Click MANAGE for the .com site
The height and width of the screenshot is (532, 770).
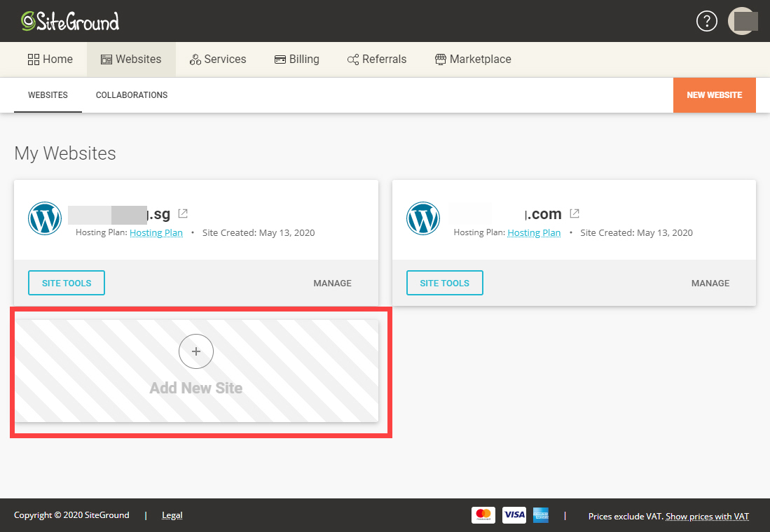tap(710, 283)
